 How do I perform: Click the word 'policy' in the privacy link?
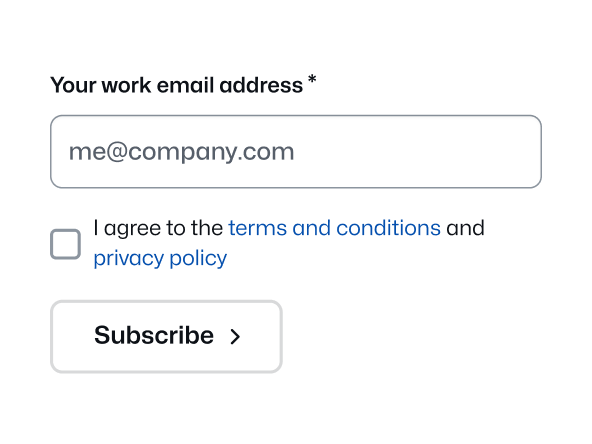pos(198,259)
